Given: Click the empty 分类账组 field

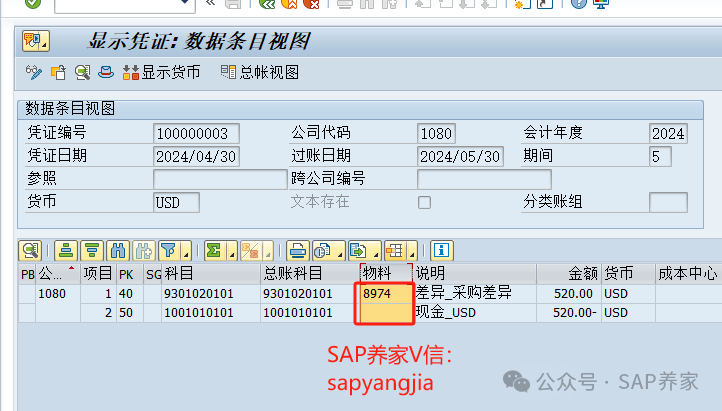Looking at the screenshot, I should [x=668, y=203].
